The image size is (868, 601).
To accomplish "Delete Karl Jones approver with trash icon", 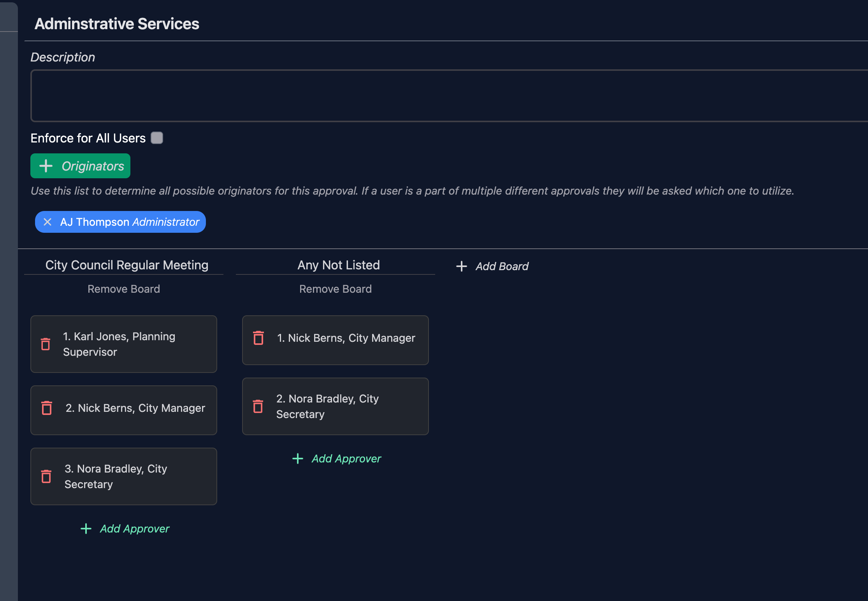I will tap(46, 344).
